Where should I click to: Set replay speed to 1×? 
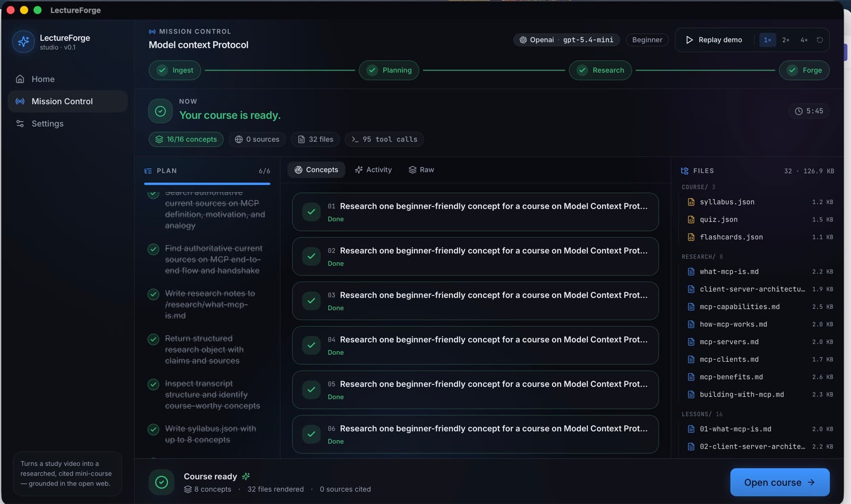(x=767, y=40)
